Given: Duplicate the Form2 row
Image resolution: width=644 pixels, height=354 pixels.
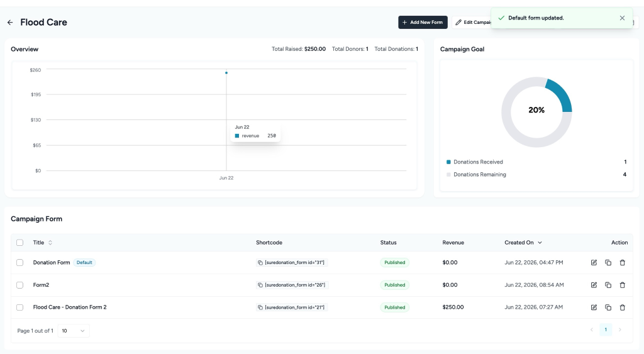Looking at the screenshot, I should (x=608, y=285).
